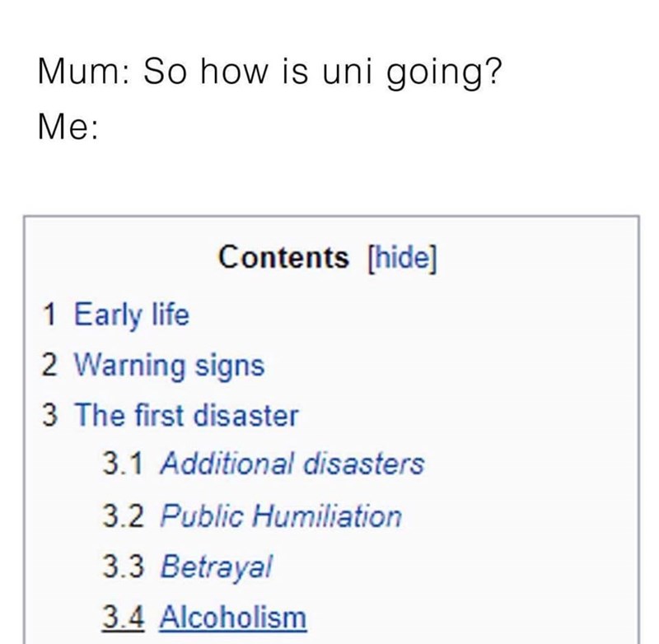
Task: Click the 3.3 number beside Betrayal
Action: (x=123, y=567)
